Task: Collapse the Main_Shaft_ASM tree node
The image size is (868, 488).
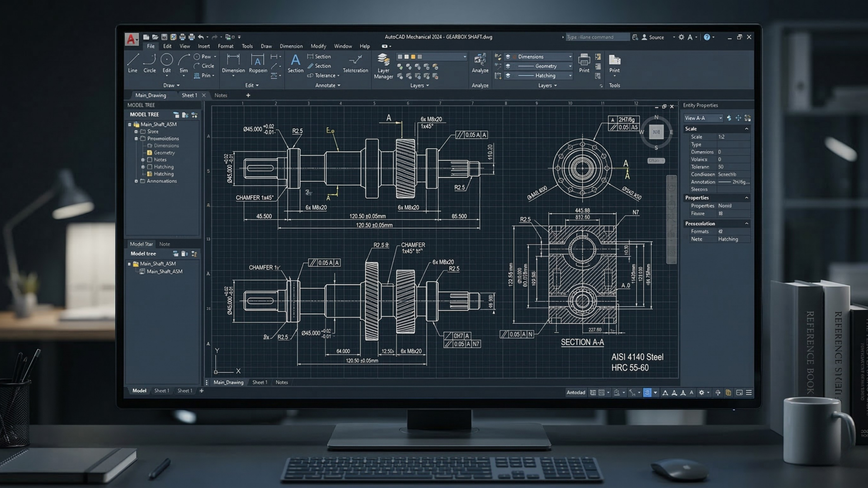Action: click(x=130, y=124)
